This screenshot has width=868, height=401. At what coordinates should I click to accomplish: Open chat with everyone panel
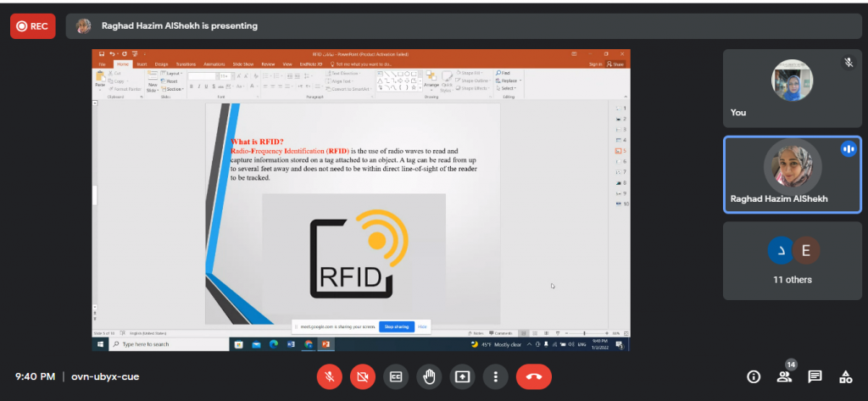[x=815, y=376]
